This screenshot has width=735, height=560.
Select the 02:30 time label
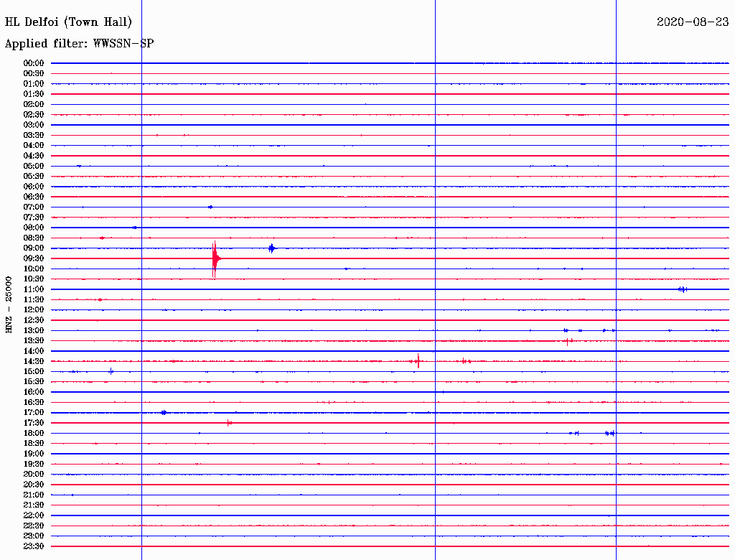click(x=34, y=114)
